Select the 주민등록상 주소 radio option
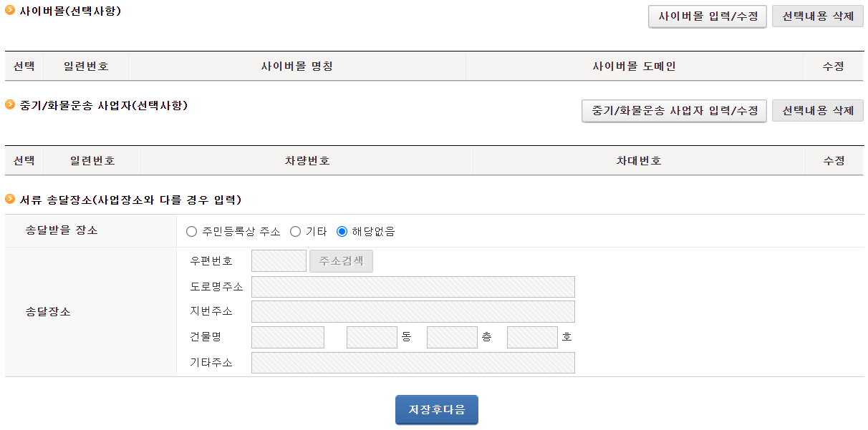The width and height of the screenshot is (868, 430). pyautogui.click(x=191, y=231)
